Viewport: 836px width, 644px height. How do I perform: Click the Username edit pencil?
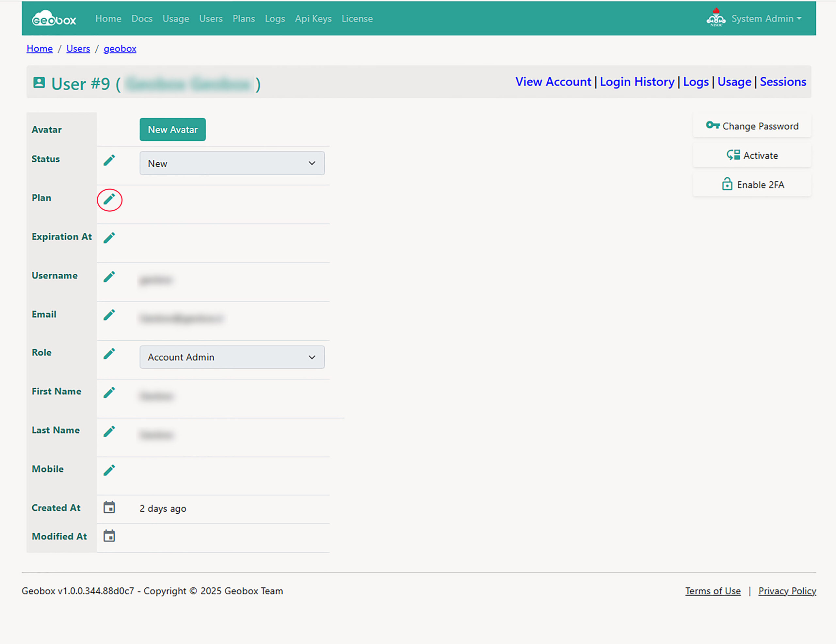click(x=109, y=277)
